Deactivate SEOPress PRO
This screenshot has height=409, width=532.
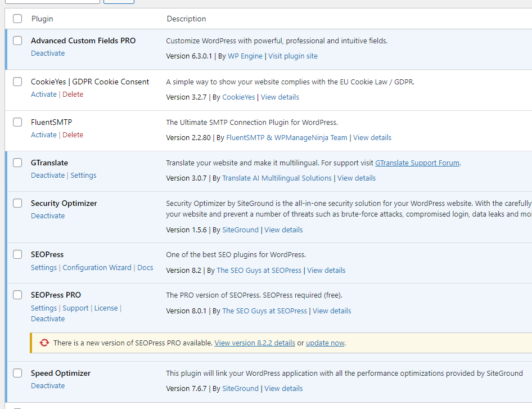[x=48, y=319]
